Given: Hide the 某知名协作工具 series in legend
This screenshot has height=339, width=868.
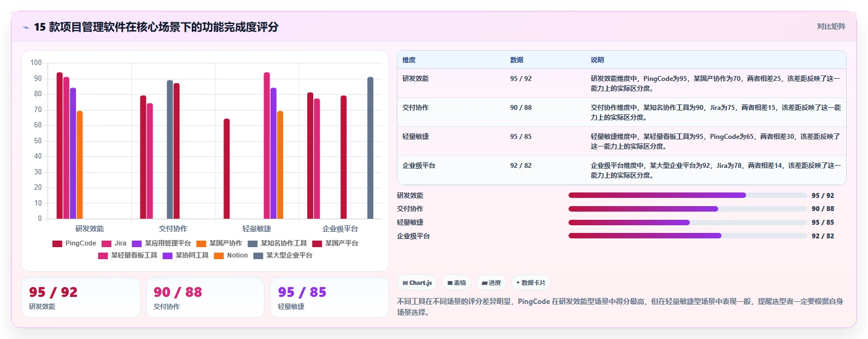Looking at the screenshot, I should coord(277,243).
